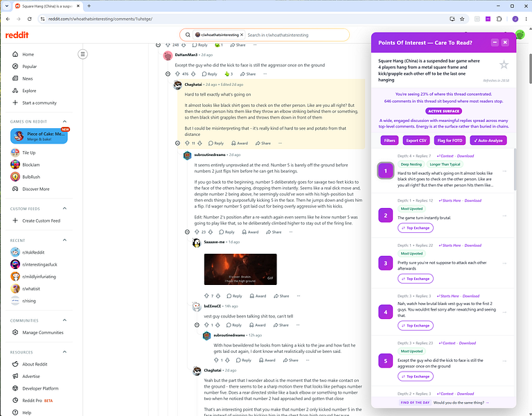This screenshot has width=532, height=416.
Task: Collapse the sidebar with the hamburger button
Action: [x=82, y=54]
